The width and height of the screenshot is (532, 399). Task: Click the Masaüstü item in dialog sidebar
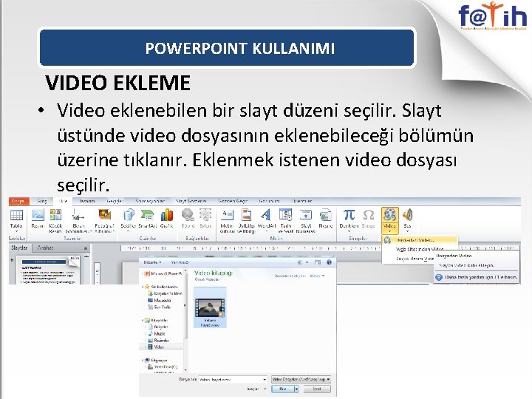(160, 300)
